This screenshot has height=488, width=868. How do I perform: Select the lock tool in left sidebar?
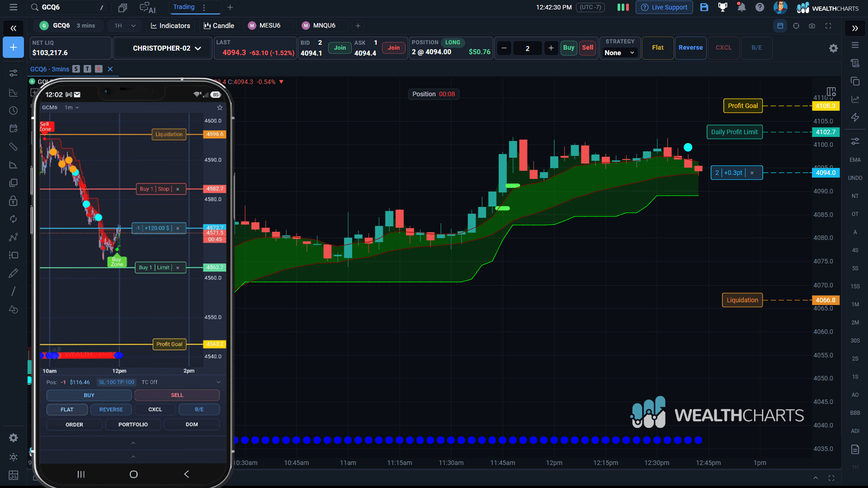[14, 201]
